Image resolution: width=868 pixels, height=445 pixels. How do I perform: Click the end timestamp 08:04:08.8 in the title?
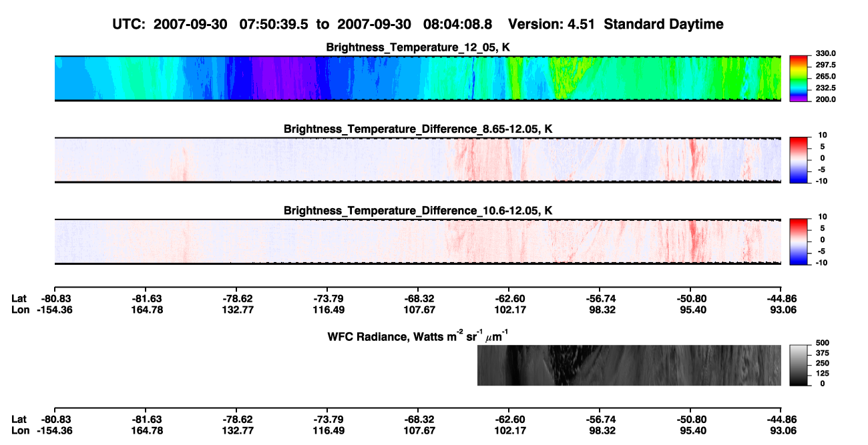click(x=458, y=24)
